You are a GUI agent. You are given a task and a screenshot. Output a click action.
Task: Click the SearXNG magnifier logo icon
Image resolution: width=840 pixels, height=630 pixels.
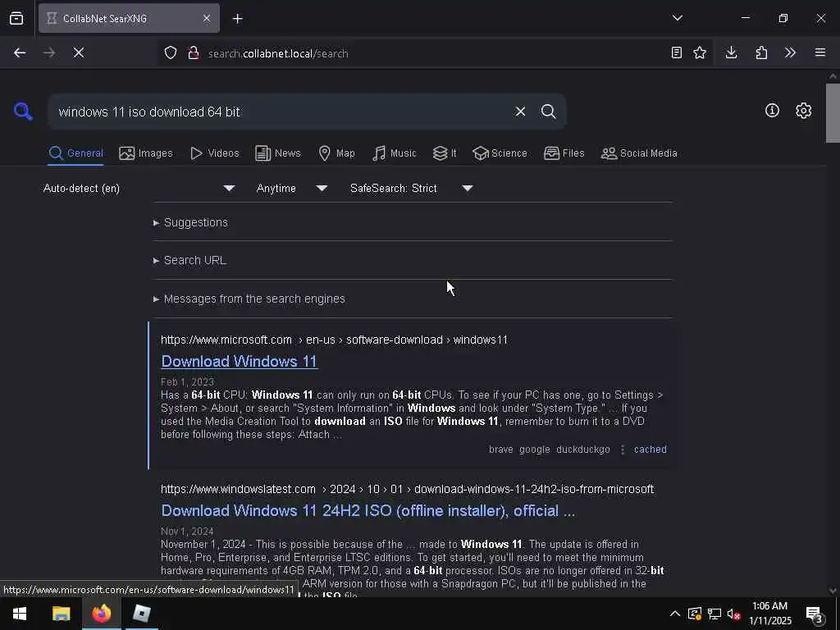coord(23,112)
